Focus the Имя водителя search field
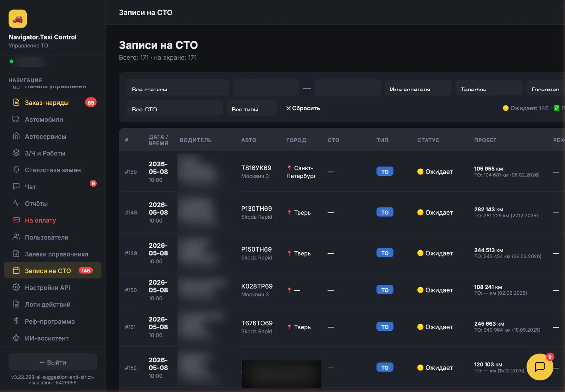565x392 pixels. pyautogui.click(x=418, y=88)
